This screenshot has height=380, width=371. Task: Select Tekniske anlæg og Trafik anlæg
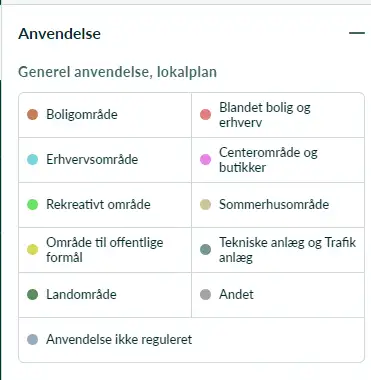(x=287, y=250)
